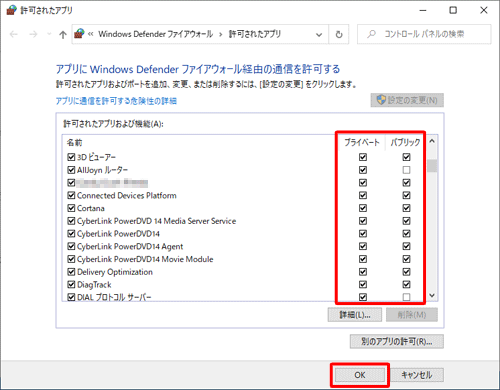Refresh the allowed apps page
Image resolution: width=500 pixels, height=390 pixels.
339,34
